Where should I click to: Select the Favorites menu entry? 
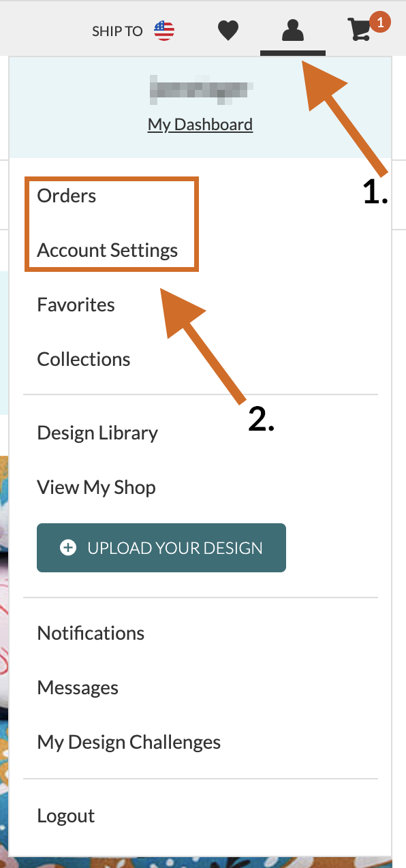click(76, 305)
